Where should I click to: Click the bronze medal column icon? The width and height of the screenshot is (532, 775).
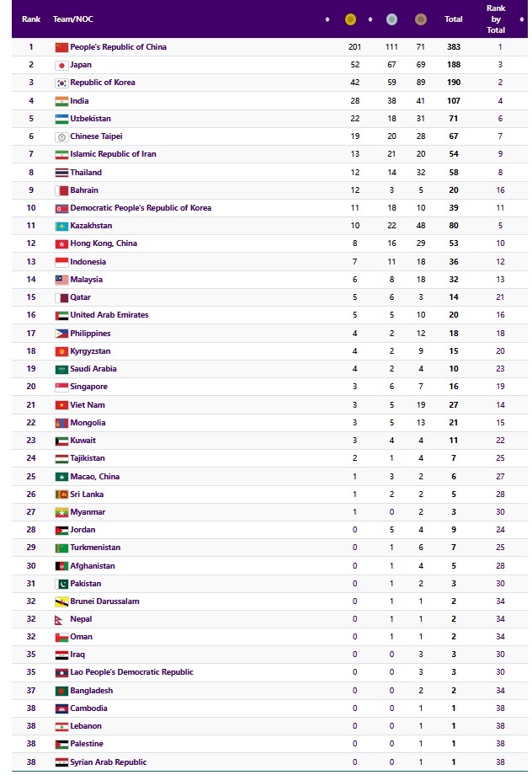(420, 19)
